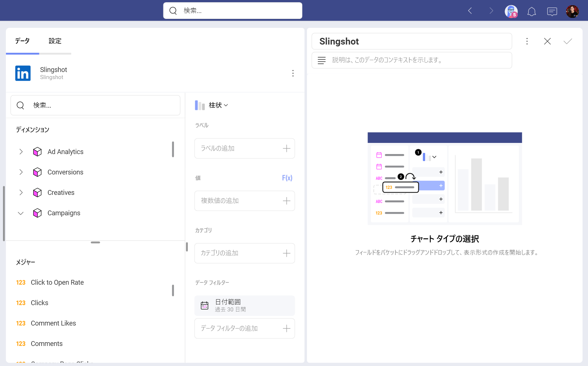Click the top global search field
This screenshot has height=366, width=588.
[233, 11]
